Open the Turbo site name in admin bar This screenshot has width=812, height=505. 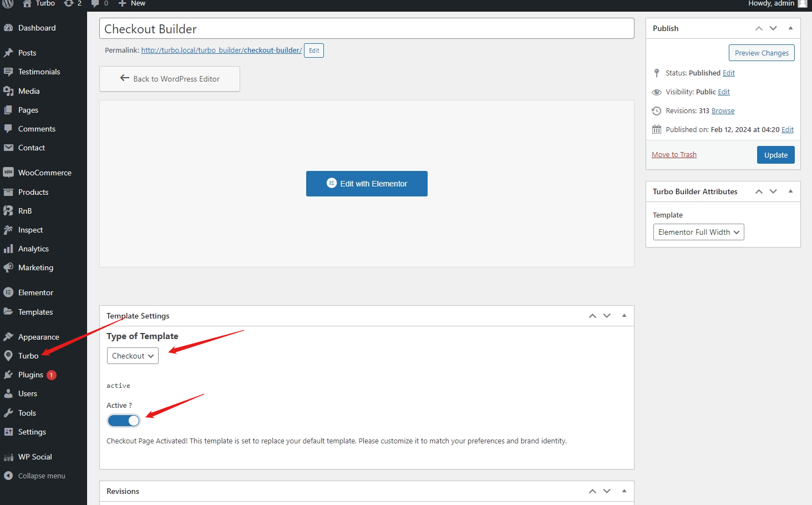pyautogui.click(x=38, y=3)
